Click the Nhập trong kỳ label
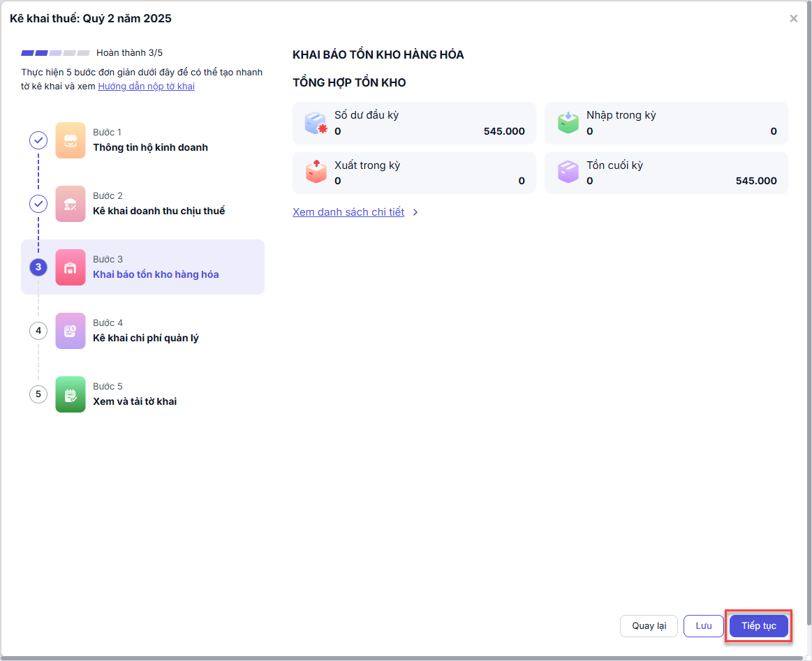The width and height of the screenshot is (812, 661). pyautogui.click(x=621, y=115)
